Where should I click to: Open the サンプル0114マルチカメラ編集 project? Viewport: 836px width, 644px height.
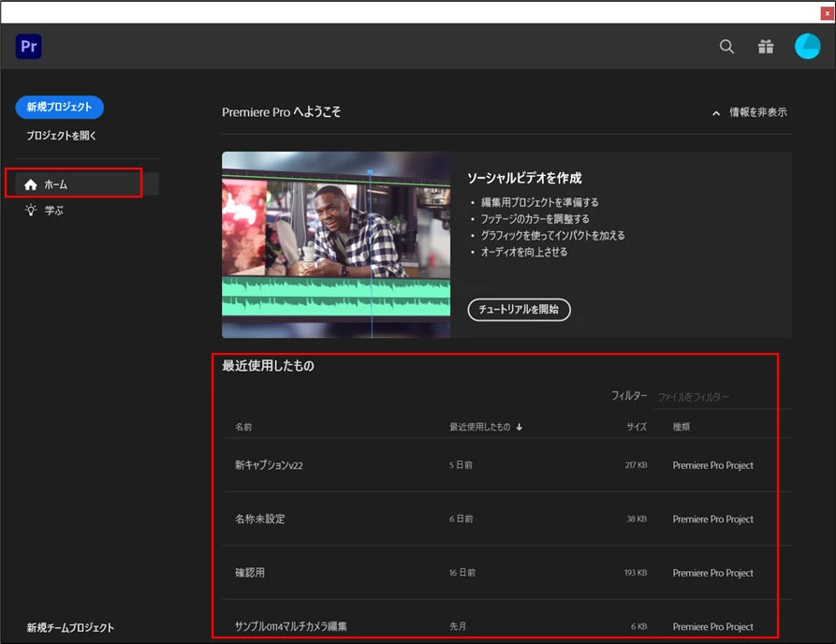(x=291, y=626)
